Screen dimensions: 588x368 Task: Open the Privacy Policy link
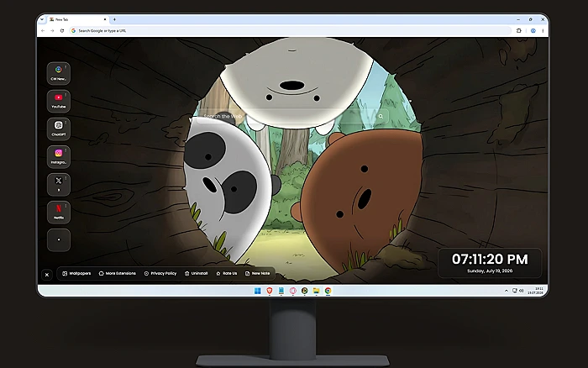click(x=160, y=273)
